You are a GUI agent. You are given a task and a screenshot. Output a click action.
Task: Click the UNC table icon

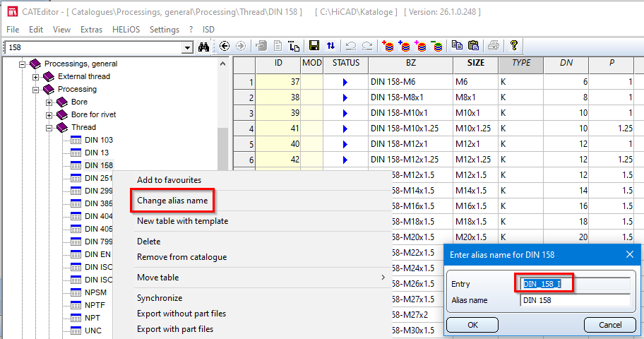(x=76, y=331)
